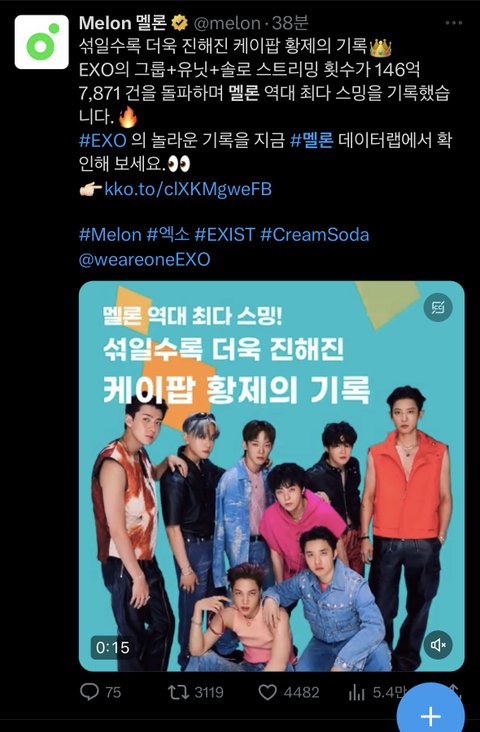The width and height of the screenshot is (480, 732).
Task: Click the gold verified badge
Action: pos(180,22)
